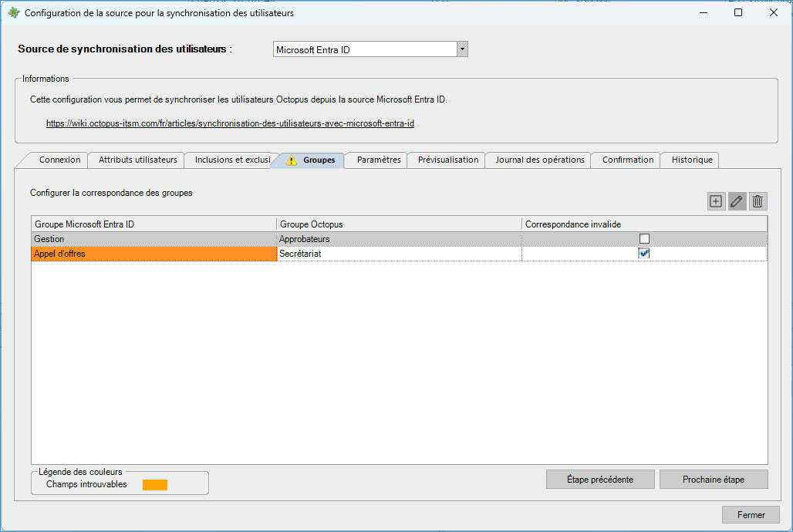This screenshot has height=532, width=793.
Task: Click the Octopus app icon in title bar
Action: (13, 13)
